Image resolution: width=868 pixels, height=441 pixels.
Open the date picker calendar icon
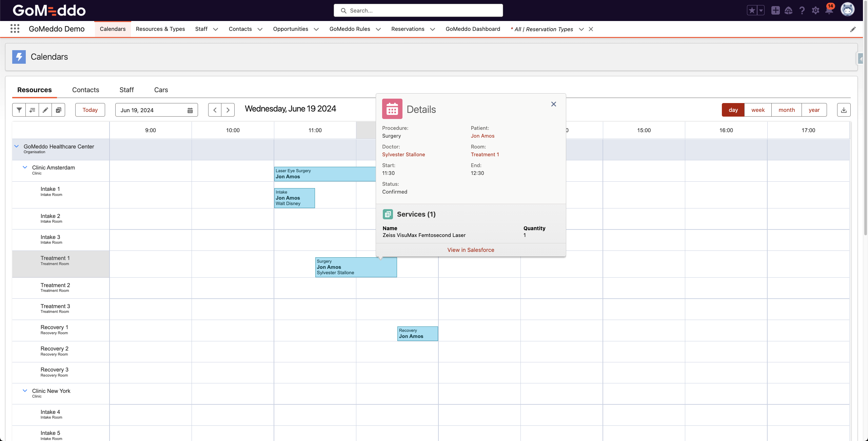(190, 110)
